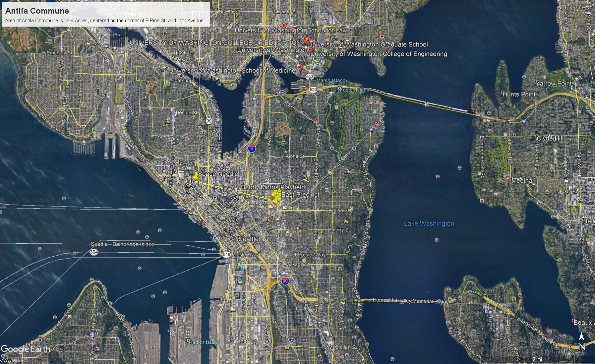
Task: Click the Seattle city label
Action: tap(249, 239)
